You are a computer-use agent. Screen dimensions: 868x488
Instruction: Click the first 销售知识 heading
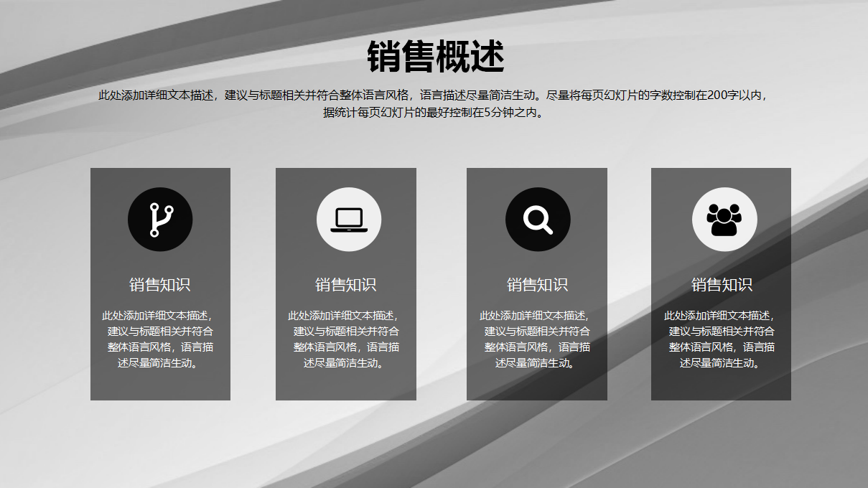[159, 283]
